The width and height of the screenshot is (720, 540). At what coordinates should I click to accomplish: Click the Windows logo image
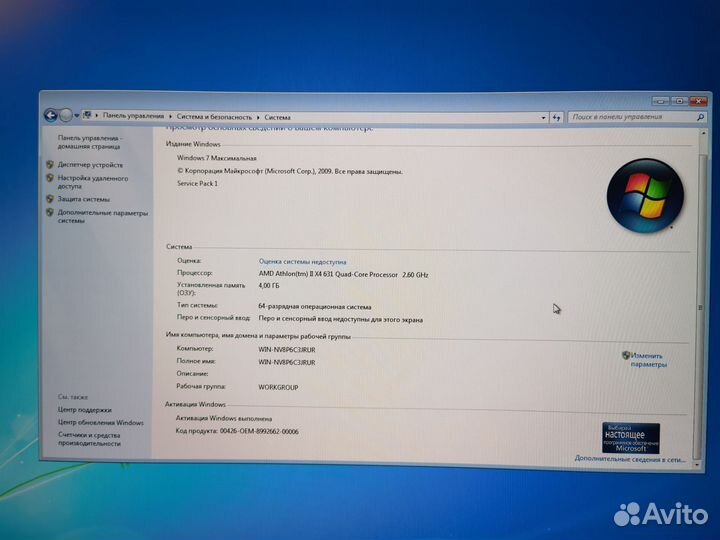pyautogui.click(x=645, y=196)
